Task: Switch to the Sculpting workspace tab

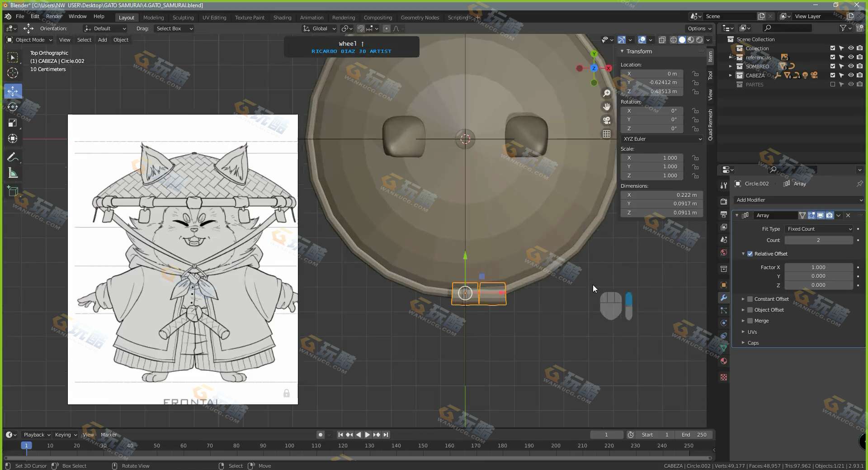Action: coord(183,18)
